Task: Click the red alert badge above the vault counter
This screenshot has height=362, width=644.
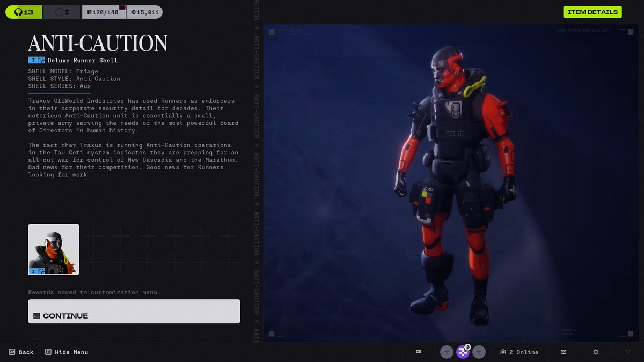Action: coord(122,6)
